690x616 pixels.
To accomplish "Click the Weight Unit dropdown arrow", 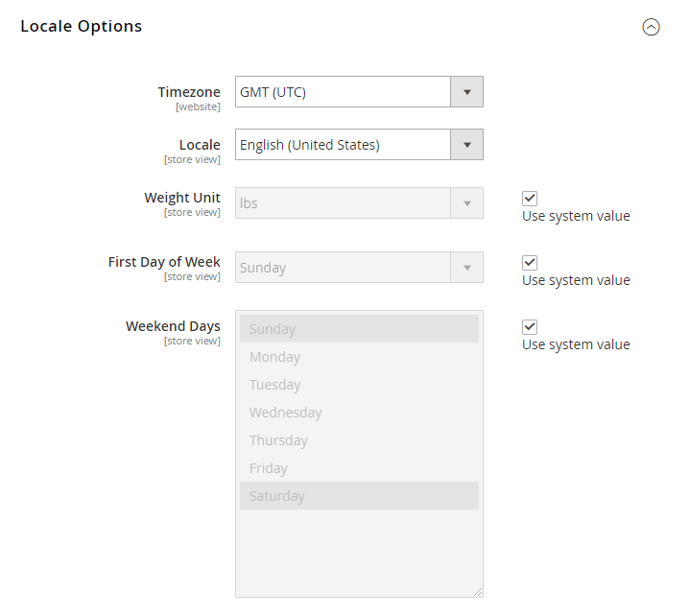I will (x=467, y=203).
